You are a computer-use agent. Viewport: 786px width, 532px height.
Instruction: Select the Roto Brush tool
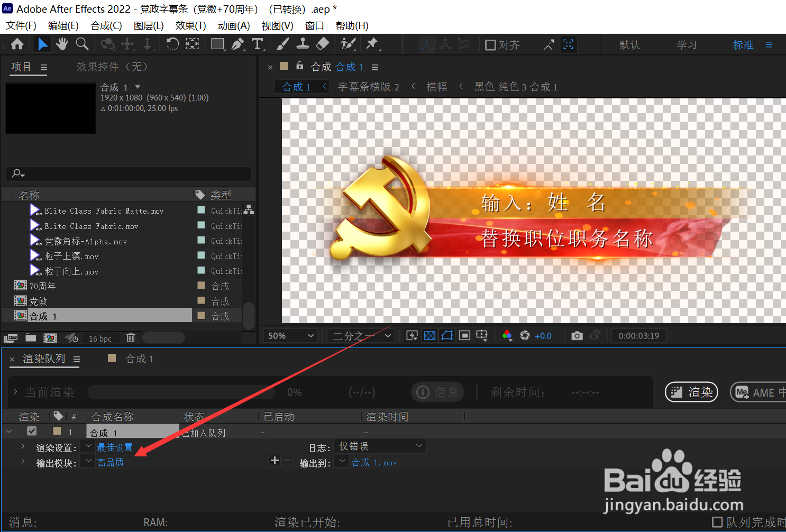(x=348, y=44)
